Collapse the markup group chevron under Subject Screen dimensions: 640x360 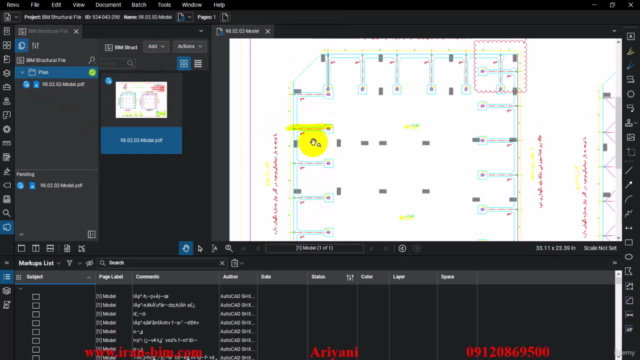click(20, 289)
